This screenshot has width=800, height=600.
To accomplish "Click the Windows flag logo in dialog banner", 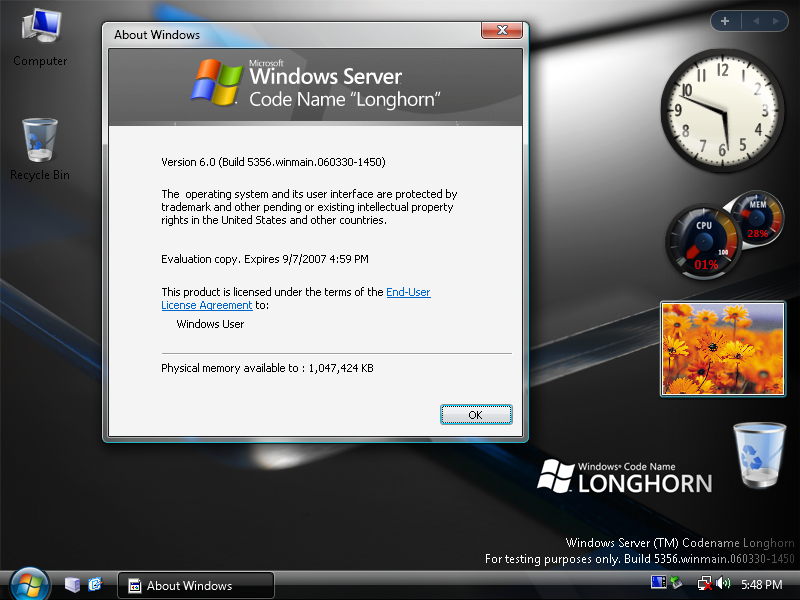I will point(216,82).
